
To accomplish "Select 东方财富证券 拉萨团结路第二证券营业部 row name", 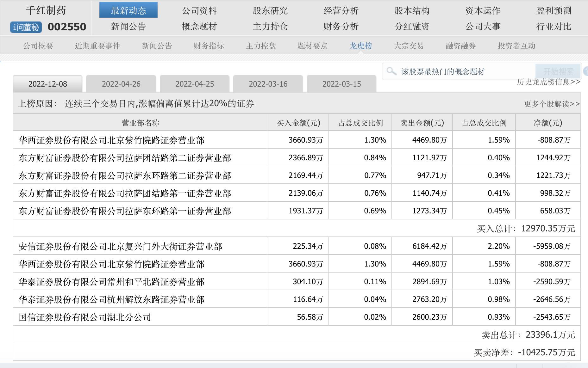I will [125, 158].
